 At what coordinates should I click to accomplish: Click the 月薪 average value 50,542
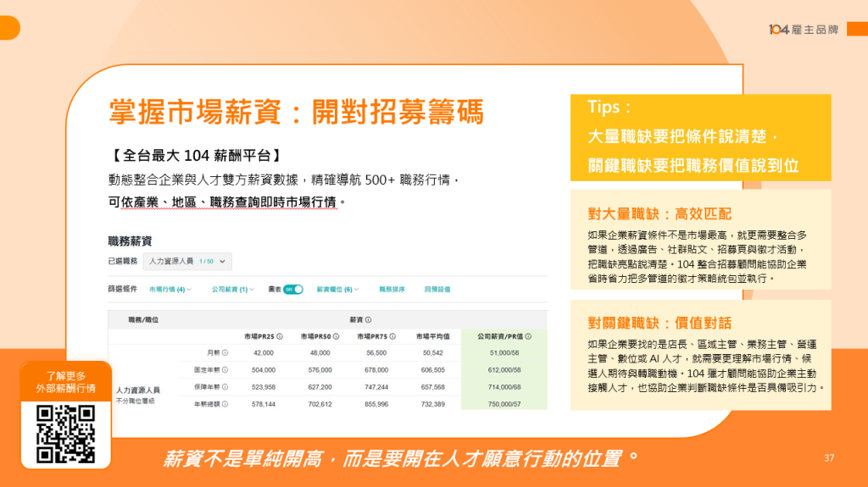433,352
